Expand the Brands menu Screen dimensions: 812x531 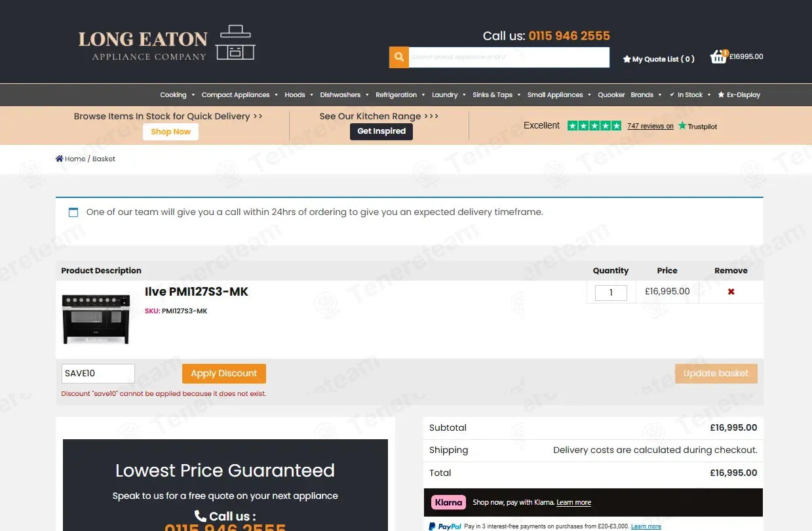coord(646,95)
